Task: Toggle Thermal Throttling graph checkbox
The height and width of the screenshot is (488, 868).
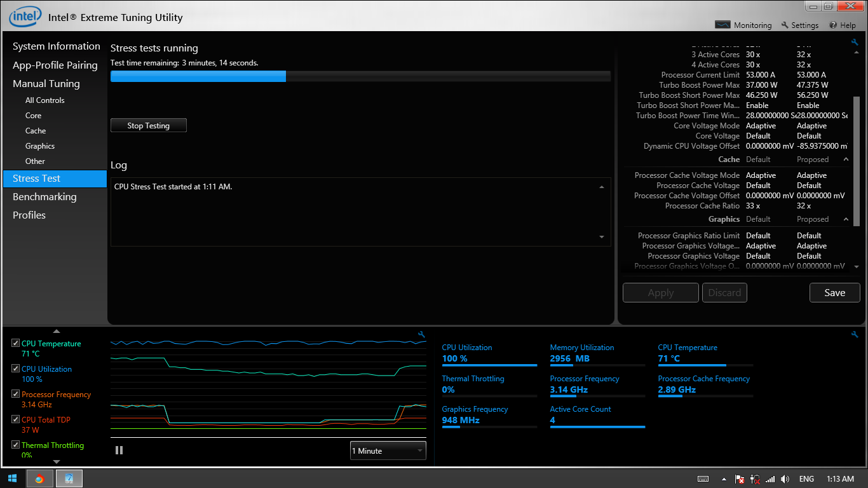Action: pos(15,445)
